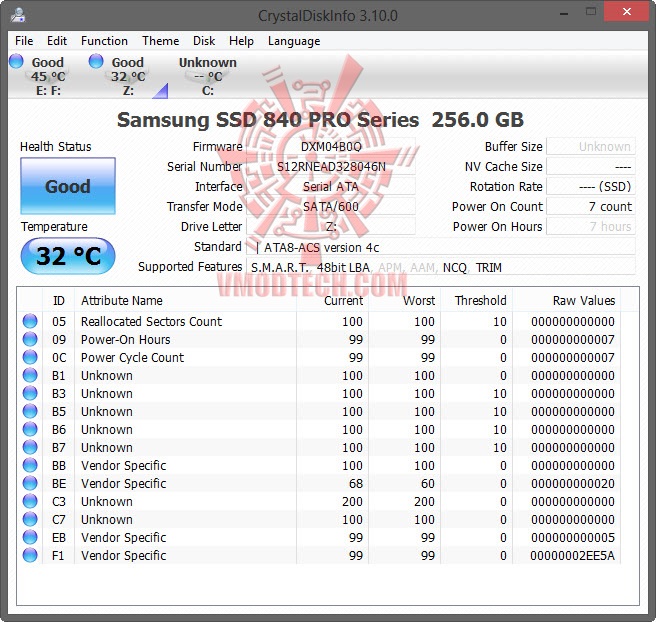Click raw value 000000000005 in EB row

click(573, 538)
